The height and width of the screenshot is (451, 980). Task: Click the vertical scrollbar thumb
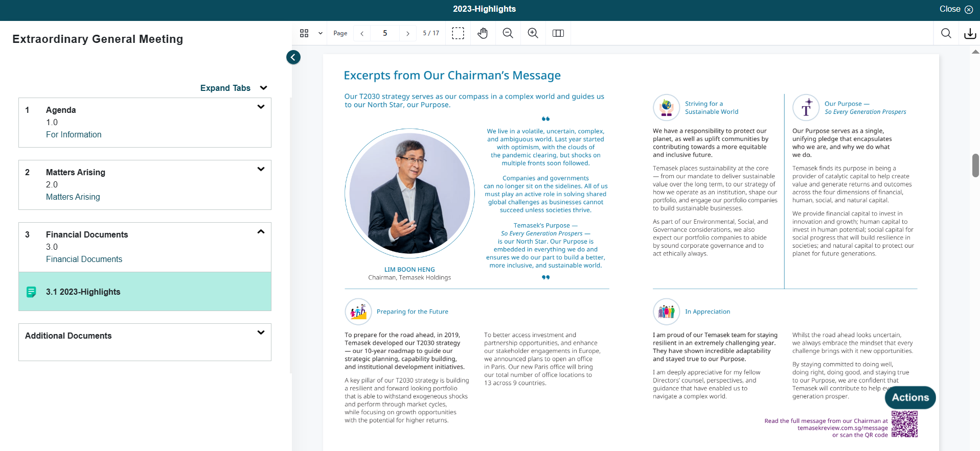[975, 165]
